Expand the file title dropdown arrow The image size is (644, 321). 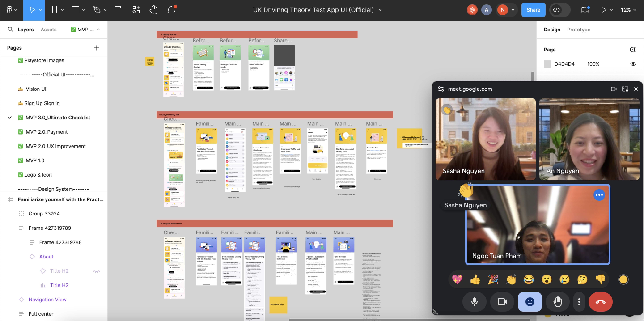tap(380, 10)
